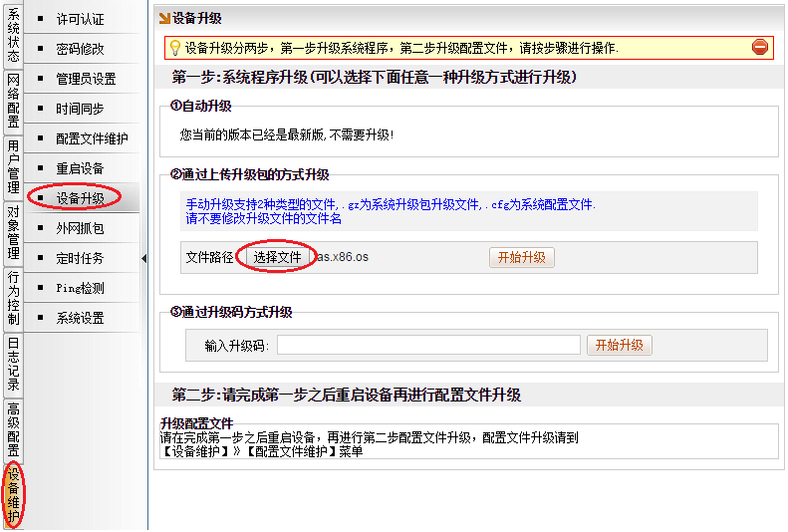Open the 用户管理 vertical tab

[13, 166]
